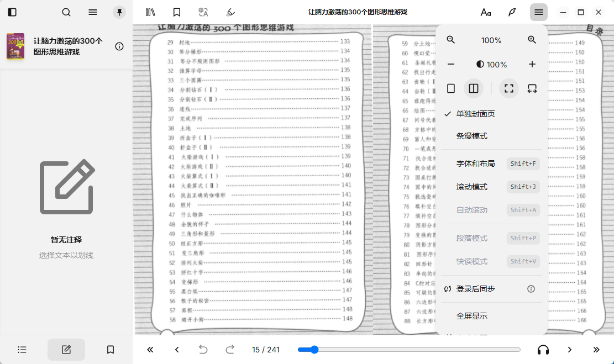Jump to next section double arrow
This screenshot has height=364, width=614.
pos(596,350)
